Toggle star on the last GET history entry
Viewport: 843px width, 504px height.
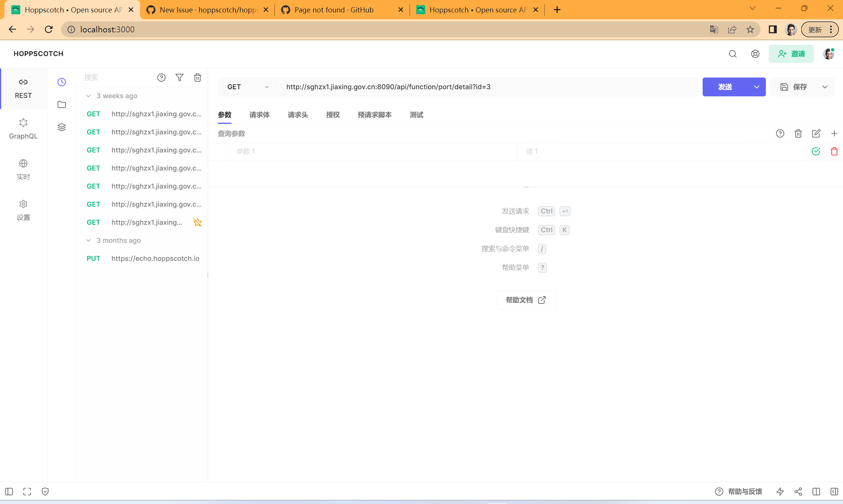pos(198,222)
